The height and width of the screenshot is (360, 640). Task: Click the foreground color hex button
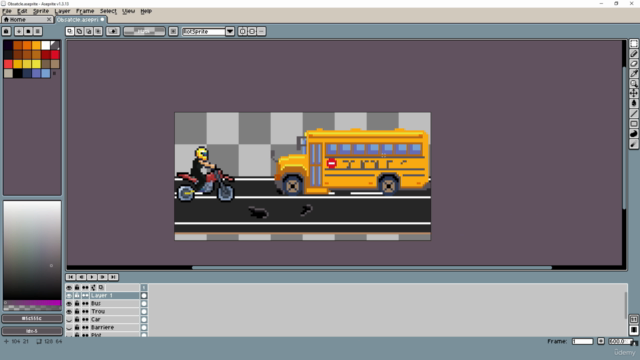32,318
